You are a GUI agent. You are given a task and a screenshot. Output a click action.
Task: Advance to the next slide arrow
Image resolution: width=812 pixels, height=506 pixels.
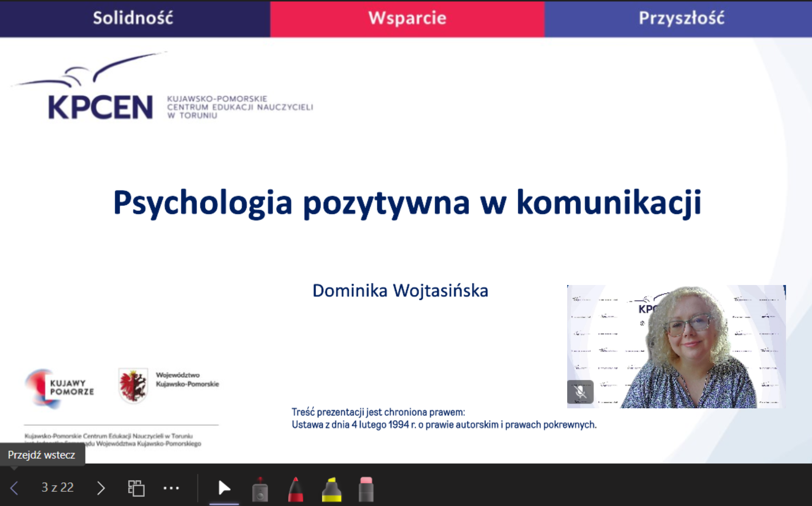coord(101,488)
